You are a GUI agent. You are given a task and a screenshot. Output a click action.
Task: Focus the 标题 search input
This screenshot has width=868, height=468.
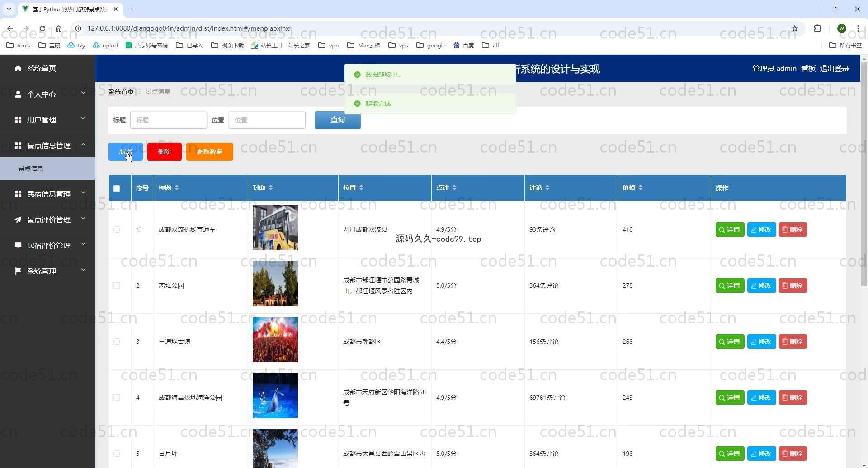point(169,120)
